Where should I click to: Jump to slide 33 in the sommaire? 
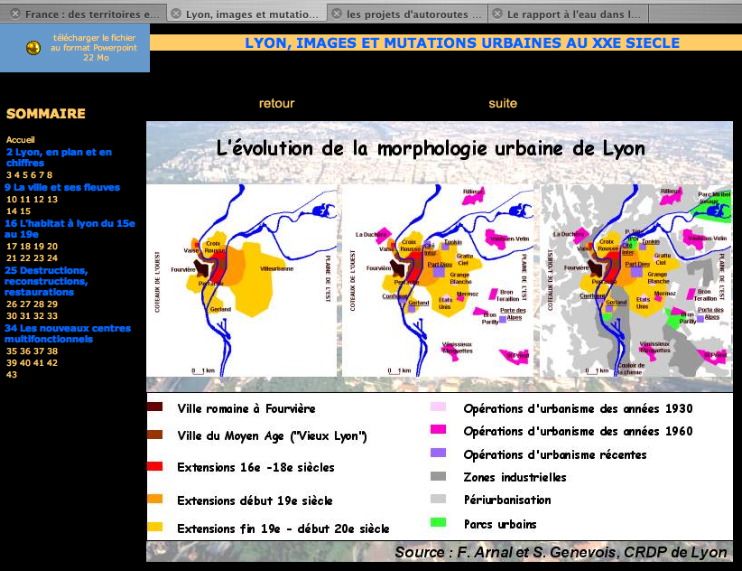pyautogui.click(x=52, y=316)
